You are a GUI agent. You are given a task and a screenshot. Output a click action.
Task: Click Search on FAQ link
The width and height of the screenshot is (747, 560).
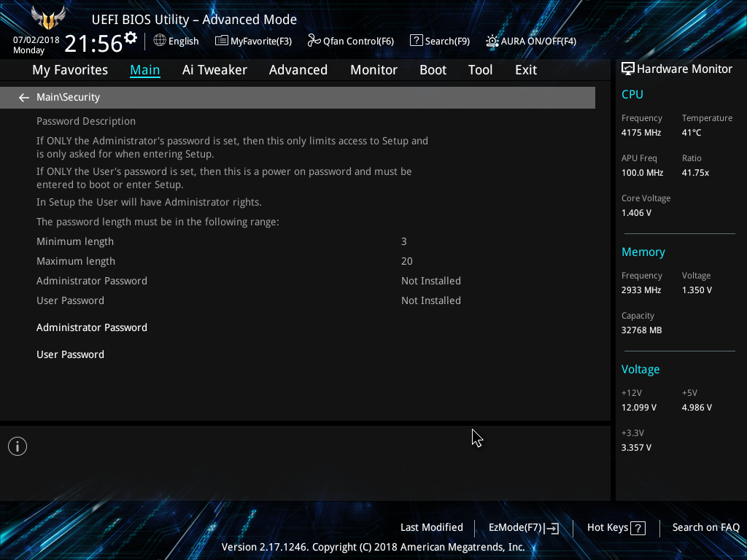pyautogui.click(x=705, y=528)
